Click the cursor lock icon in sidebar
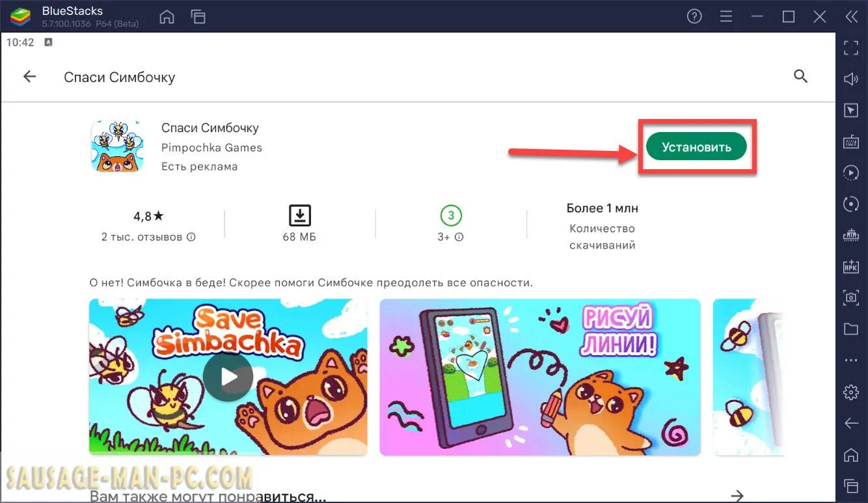This screenshot has height=503, width=868. pos(851,110)
